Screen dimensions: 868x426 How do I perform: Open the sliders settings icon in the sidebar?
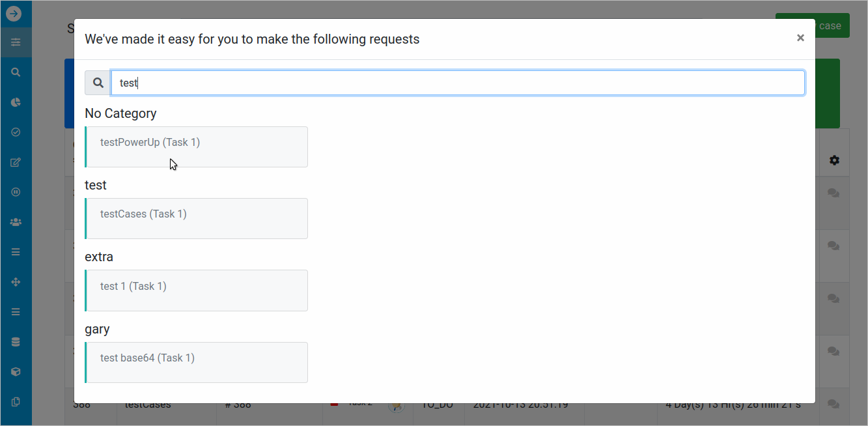point(16,42)
